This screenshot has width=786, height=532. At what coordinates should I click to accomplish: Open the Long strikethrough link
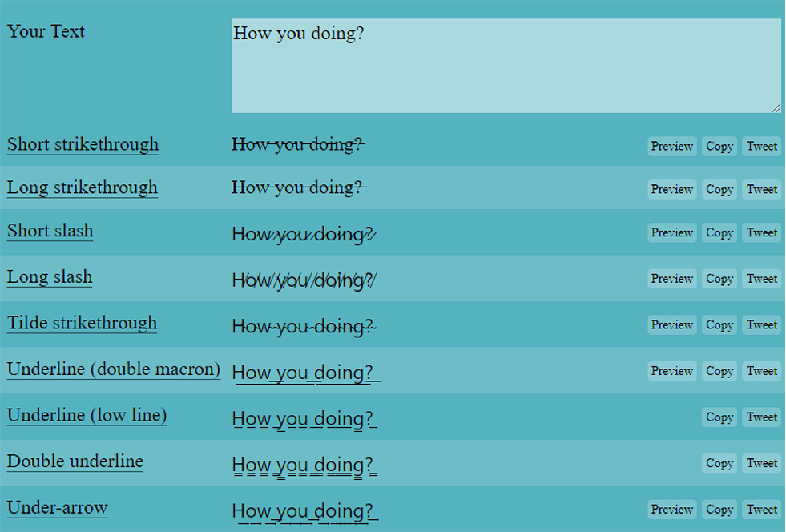(83, 187)
